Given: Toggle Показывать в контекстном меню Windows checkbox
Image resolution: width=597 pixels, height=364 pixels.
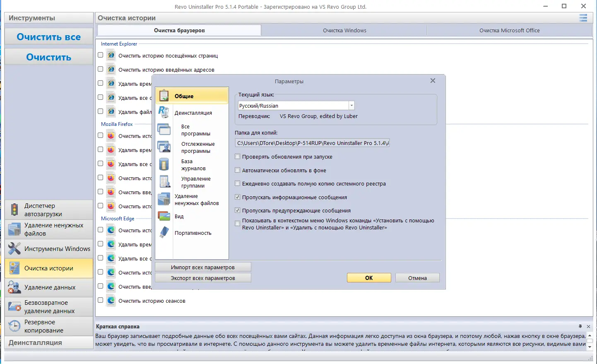Looking at the screenshot, I should pyautogui.click(x=238, y=224).
